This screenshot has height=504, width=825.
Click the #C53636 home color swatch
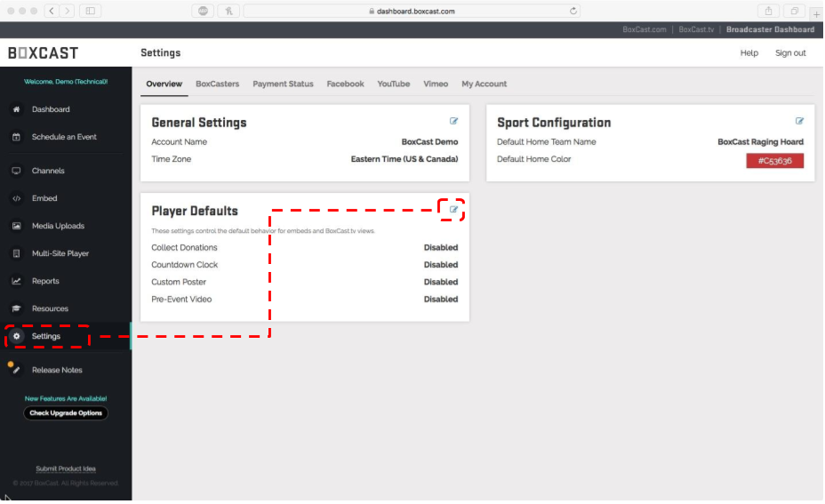click(774, 161)
